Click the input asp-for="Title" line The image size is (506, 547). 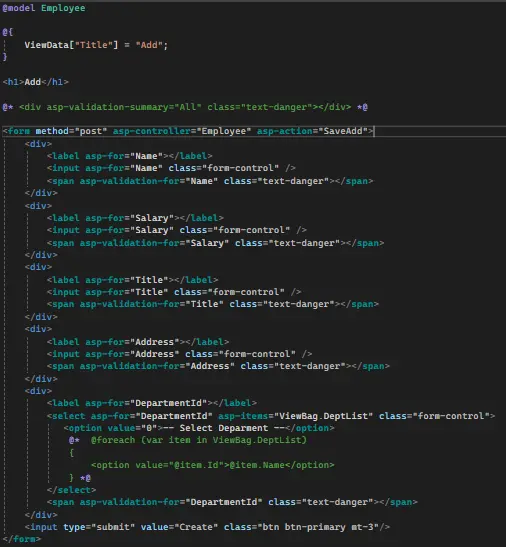click(x=174, y=292)
